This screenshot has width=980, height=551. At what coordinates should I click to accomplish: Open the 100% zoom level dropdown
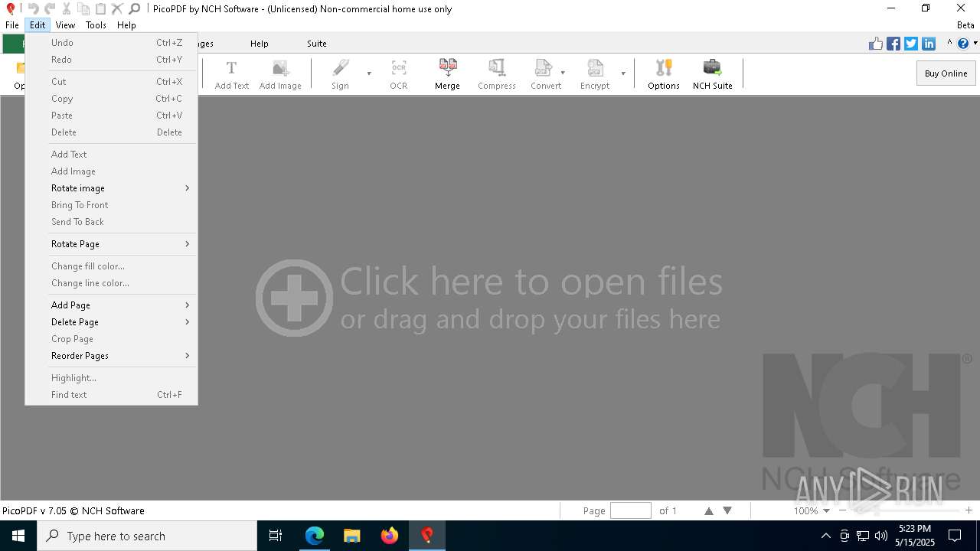(826, 510)
